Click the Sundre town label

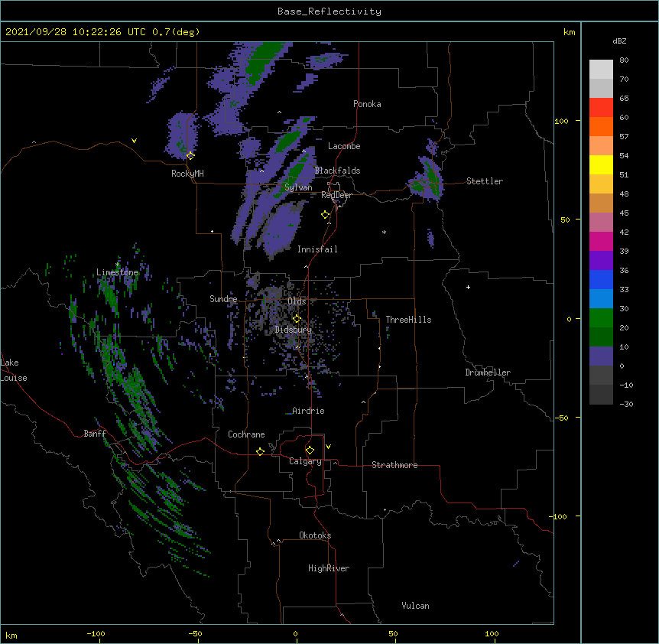pyautogui.click(x=223, y=299)
